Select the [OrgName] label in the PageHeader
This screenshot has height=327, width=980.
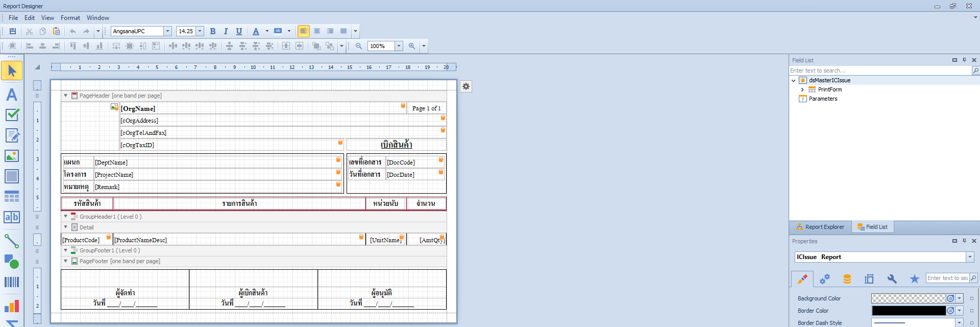pyautogui.click(x=262, y=108)
